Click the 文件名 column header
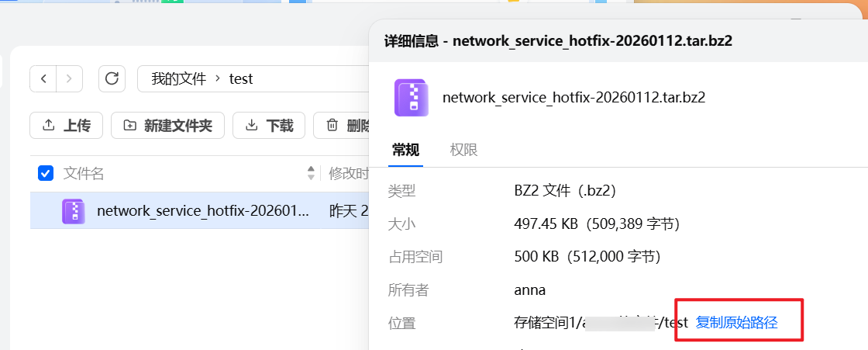 [x=84, y=173]
